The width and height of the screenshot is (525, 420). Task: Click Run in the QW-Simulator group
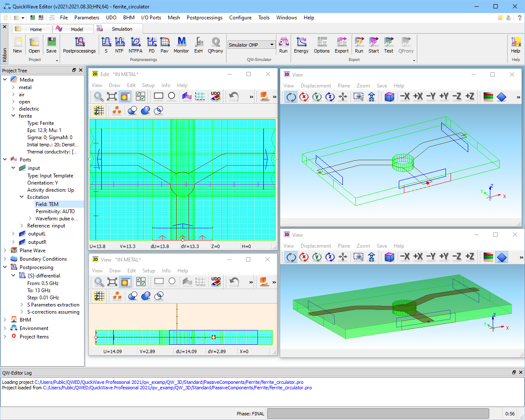284,45
